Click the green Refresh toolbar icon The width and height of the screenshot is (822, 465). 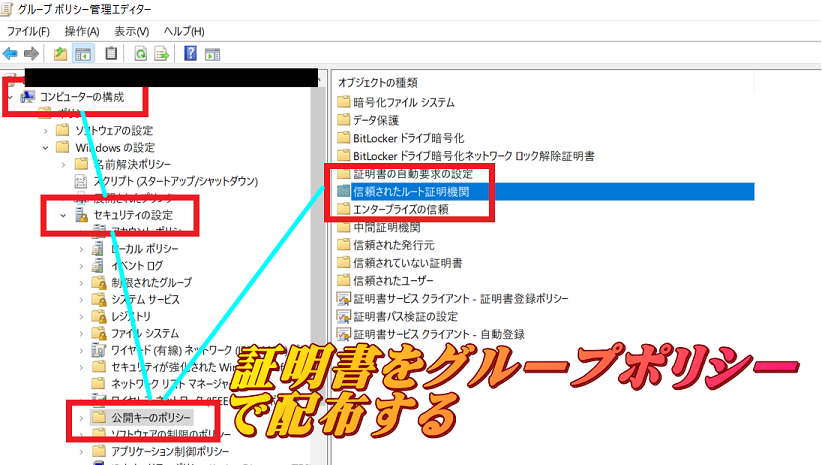coord(140,53)
